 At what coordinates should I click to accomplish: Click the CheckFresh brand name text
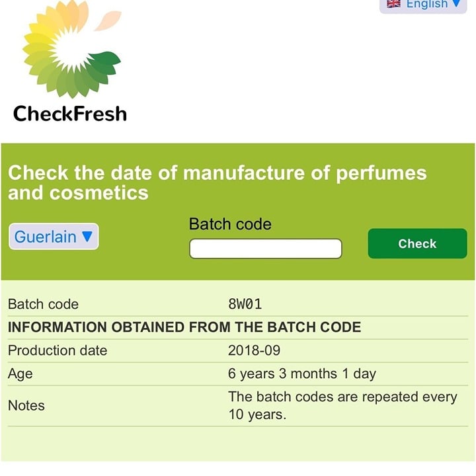(70, 114)
